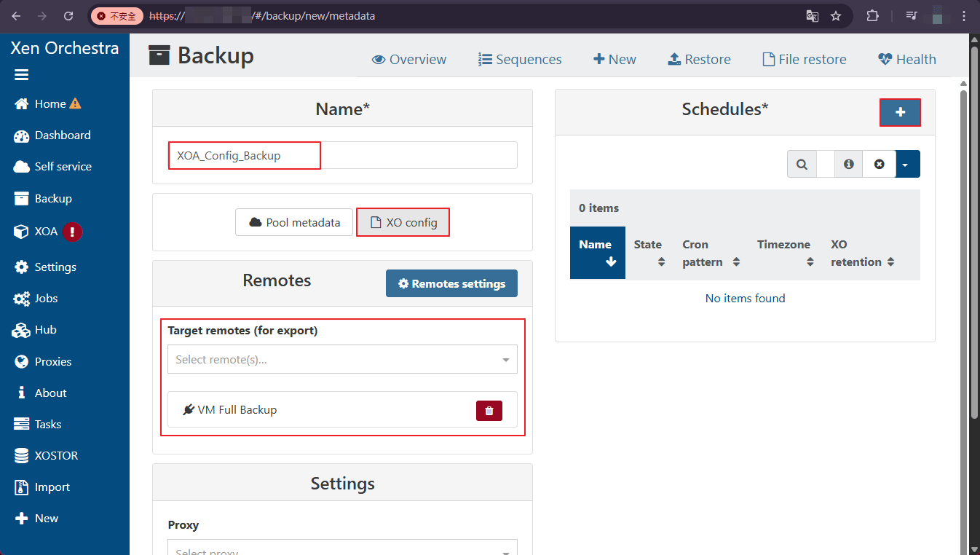This screenshot has width=980, height=555.
Task: Click the schedules filter text box
Action: point(825,164)
